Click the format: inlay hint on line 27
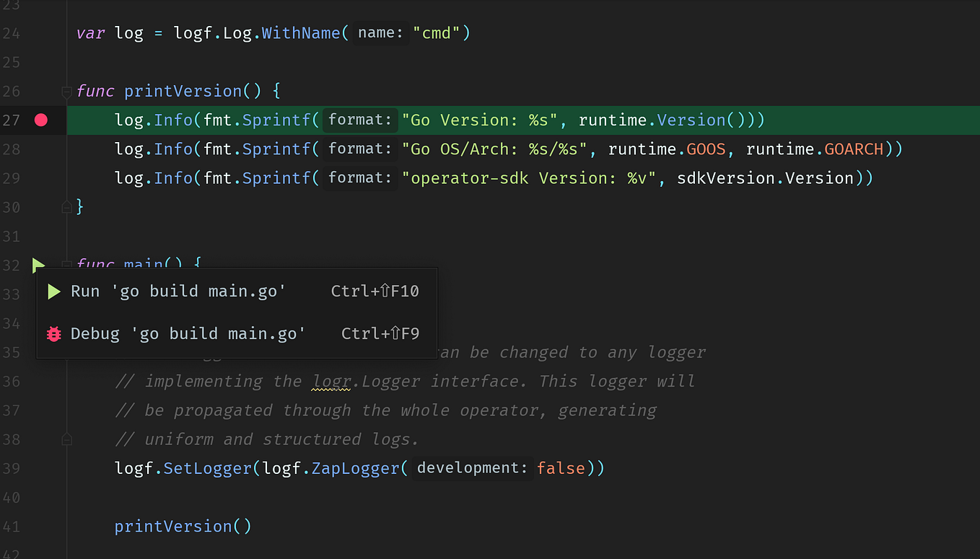Viewport: 980px width, 559px height. [x=359, y=120]
